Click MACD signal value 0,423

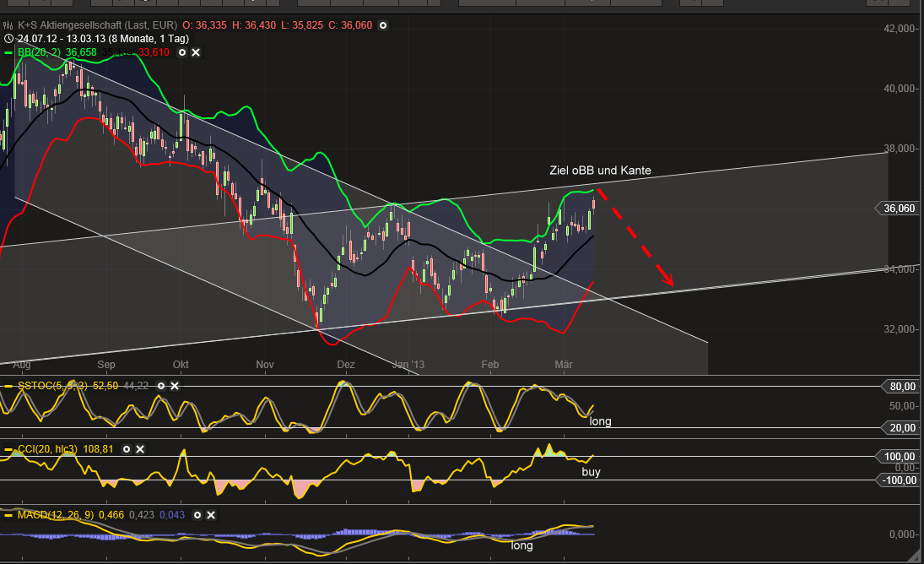click(142, 515)
